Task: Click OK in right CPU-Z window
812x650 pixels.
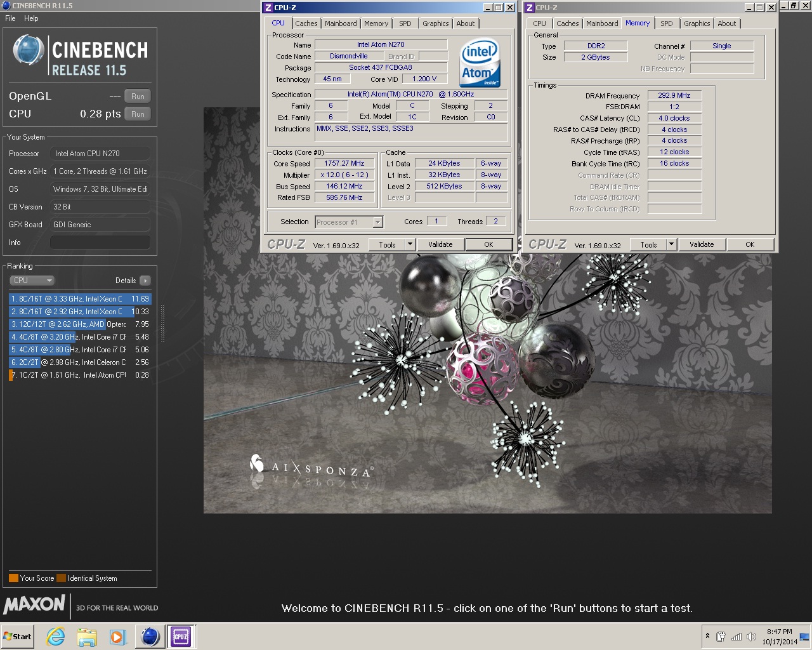Action: [x=750, y=244]
